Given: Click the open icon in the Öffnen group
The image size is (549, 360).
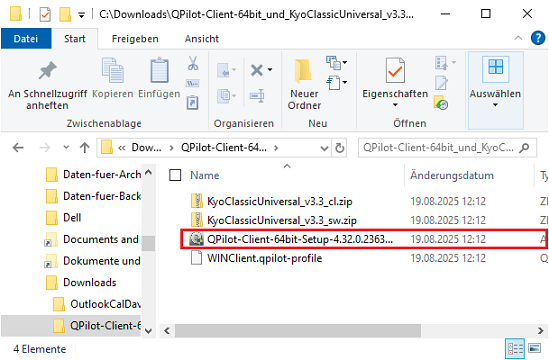Looking at the screenshot, I should [441, 63].
